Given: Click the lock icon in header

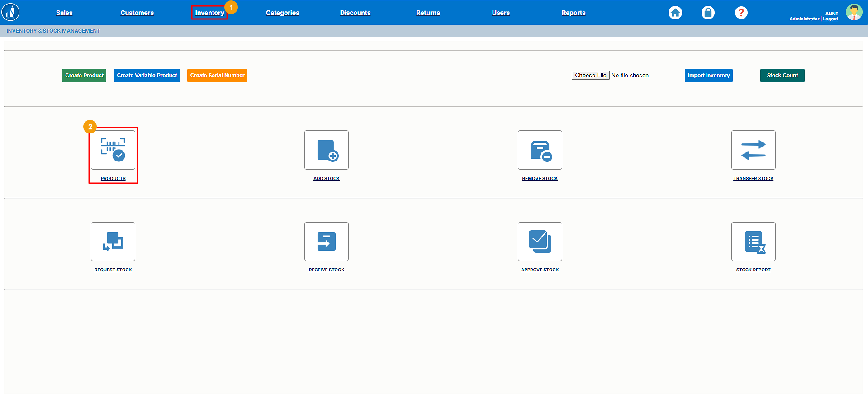Looking at the screenshot, I should tap(708, 13).
